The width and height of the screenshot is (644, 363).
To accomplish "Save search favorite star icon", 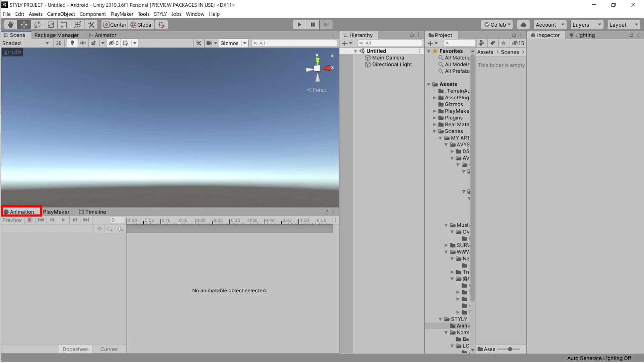I will (504, 43).
